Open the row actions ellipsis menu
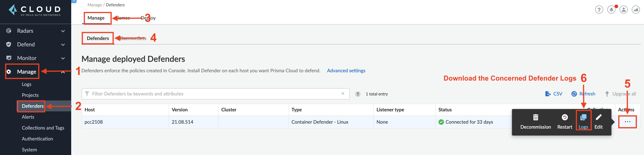Screen dimensions: 644x155 coord(627,122)
